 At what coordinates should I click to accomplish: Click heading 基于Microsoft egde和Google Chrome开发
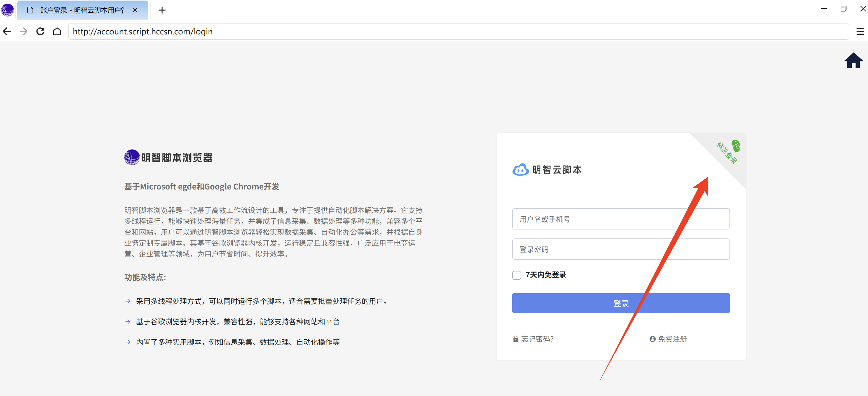pyautogui.click(x=202, y=187)
